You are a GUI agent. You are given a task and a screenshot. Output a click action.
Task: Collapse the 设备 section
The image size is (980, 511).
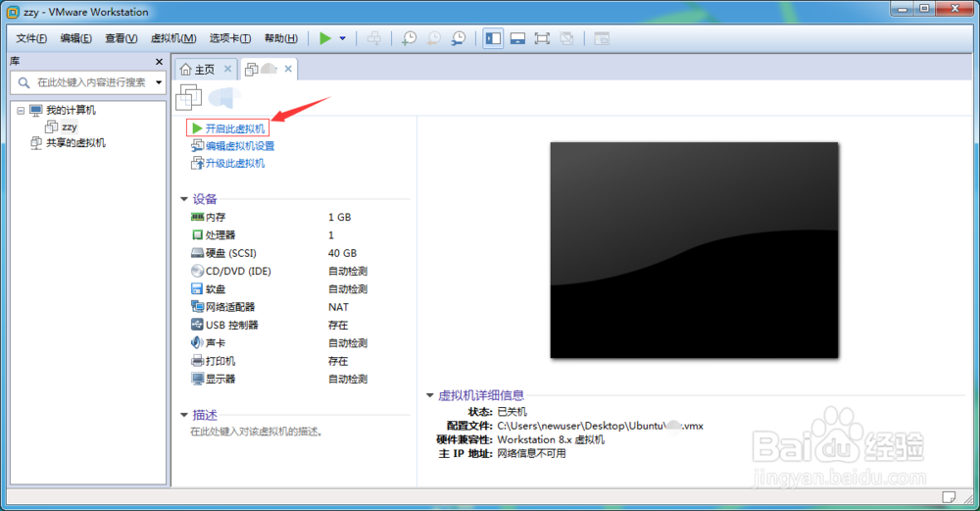[x=184, y=199]
